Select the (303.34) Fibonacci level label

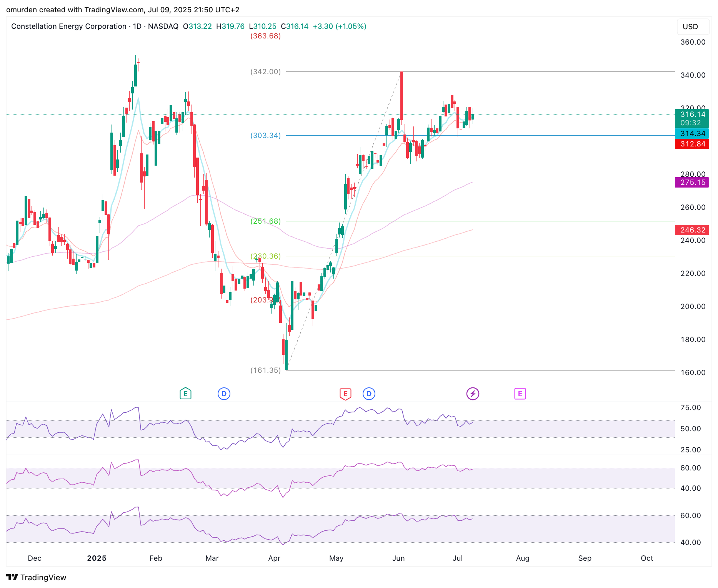(x=265, y=135)
